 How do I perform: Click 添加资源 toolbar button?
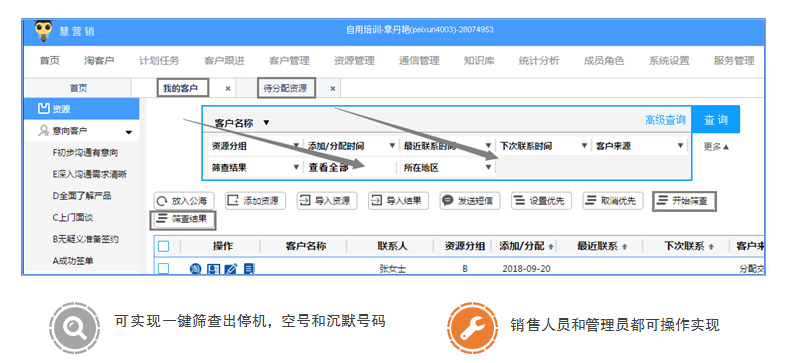pyautogui.click(x=256, y=201)
